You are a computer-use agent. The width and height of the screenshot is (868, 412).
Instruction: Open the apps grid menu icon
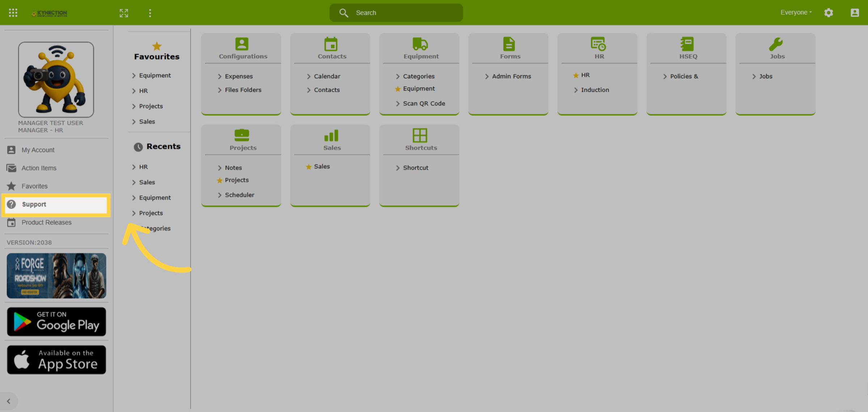click(13, 13)
